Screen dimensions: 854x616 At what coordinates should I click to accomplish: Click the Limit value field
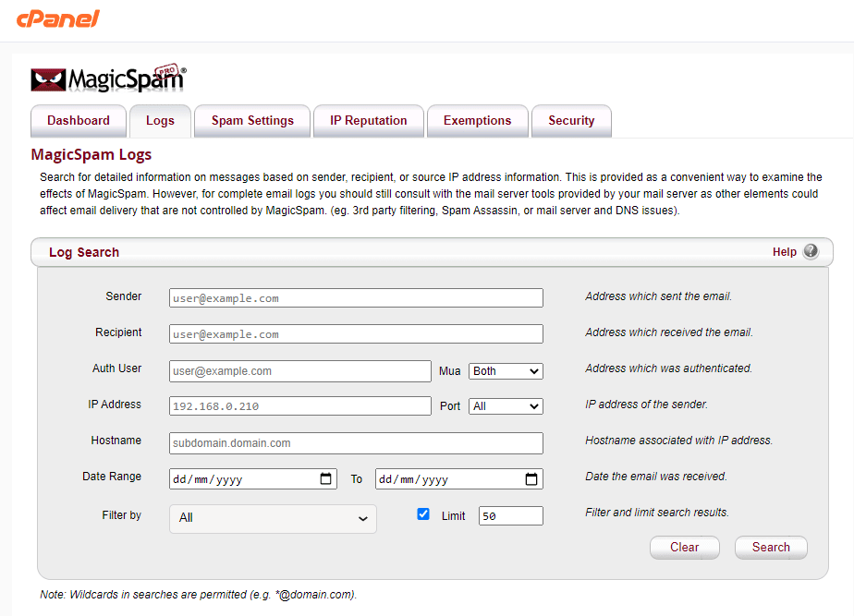pos(511,516)
